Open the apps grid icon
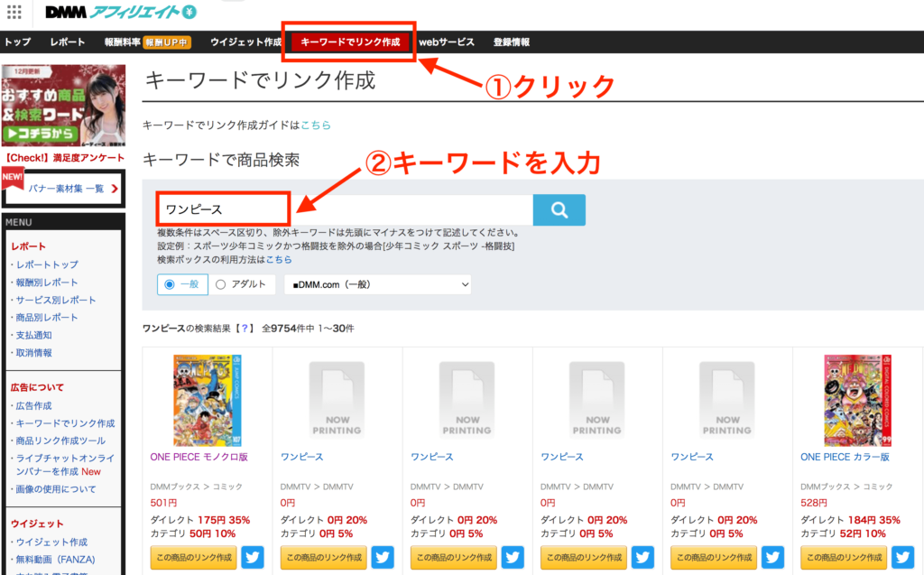This screenshot has height=575, width=924. [x=14, y=12]
